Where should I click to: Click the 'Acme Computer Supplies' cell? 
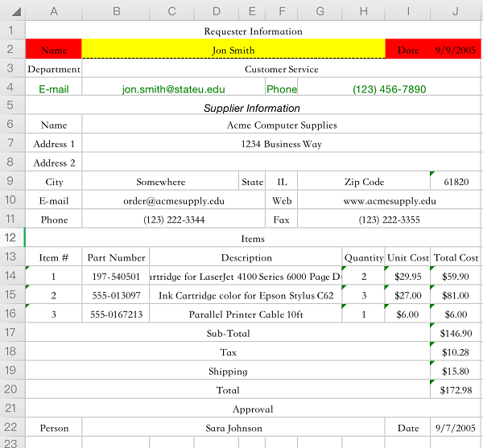click(281, 125)
